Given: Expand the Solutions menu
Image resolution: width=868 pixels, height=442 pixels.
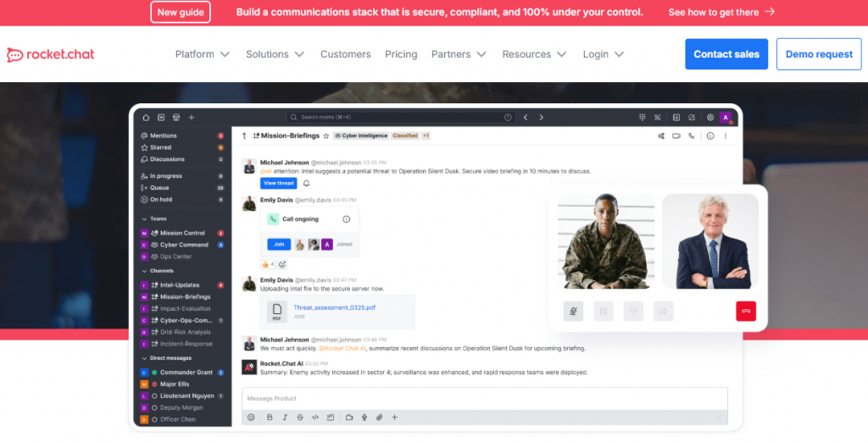Looking at the screenshot, I should pyautogui.click(x=275, y=54).
